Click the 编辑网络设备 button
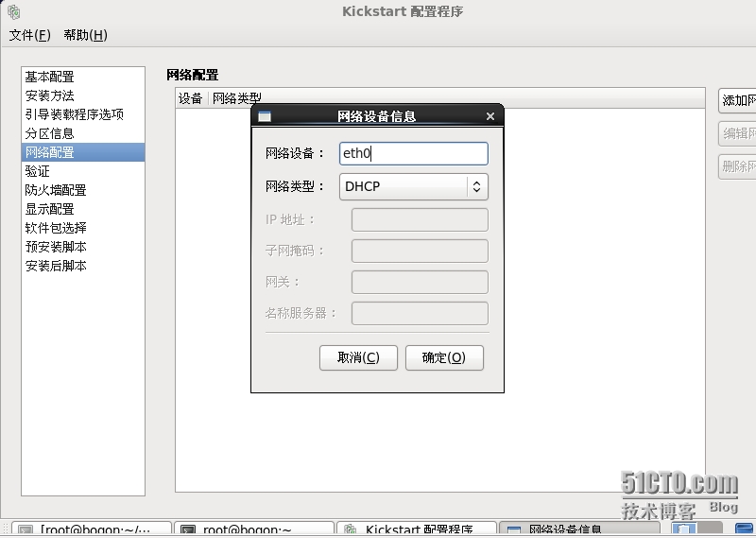 point(737,133)
